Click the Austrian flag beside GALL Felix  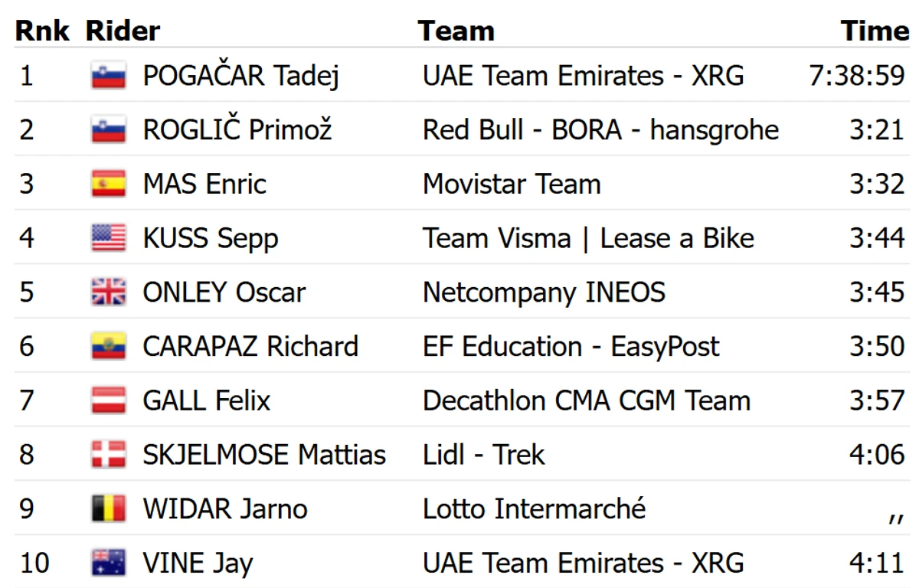point(109,400)
